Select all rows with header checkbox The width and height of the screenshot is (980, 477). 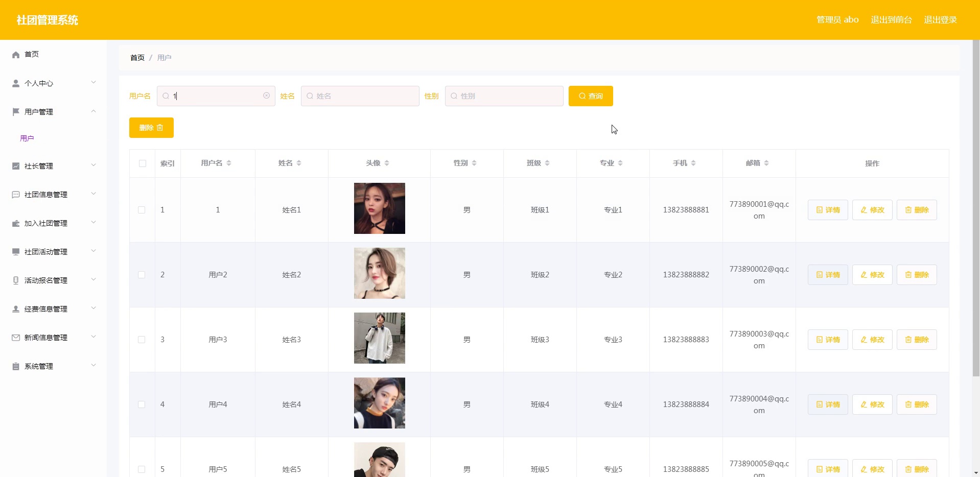(x=143, y=163)
